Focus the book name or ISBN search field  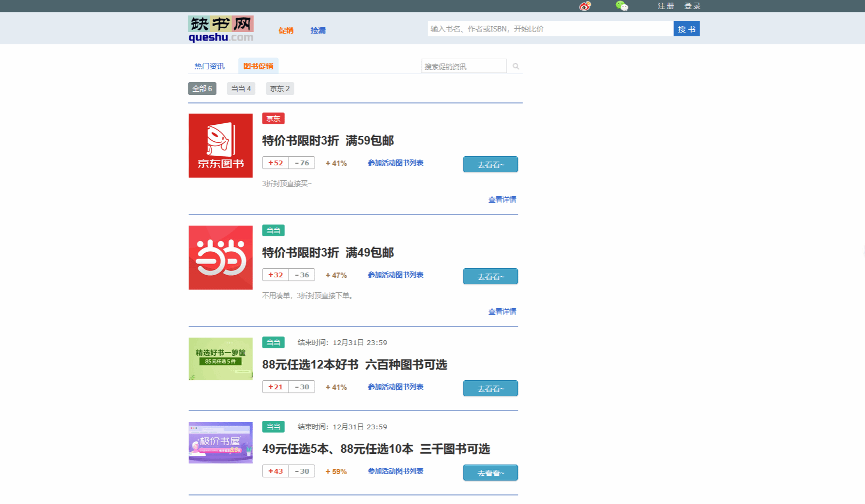tap(550, 29)
